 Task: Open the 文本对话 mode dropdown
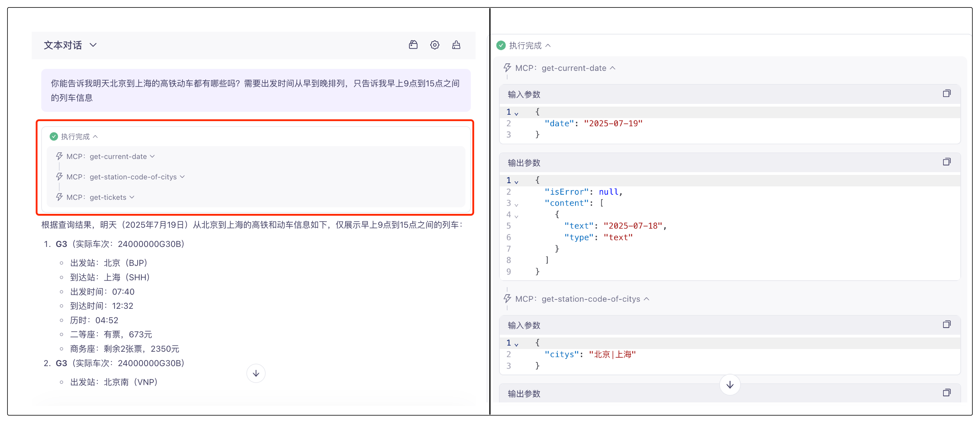tap(93, 45)
